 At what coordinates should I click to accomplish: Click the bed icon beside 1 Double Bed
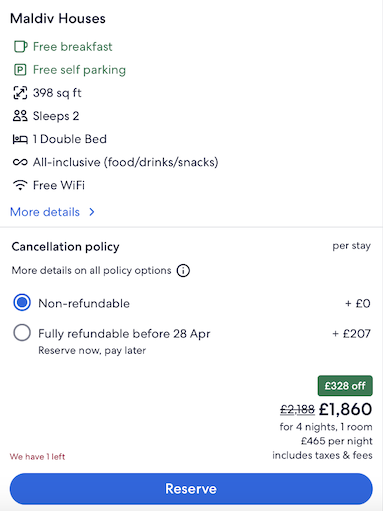[x=20, y=139]
